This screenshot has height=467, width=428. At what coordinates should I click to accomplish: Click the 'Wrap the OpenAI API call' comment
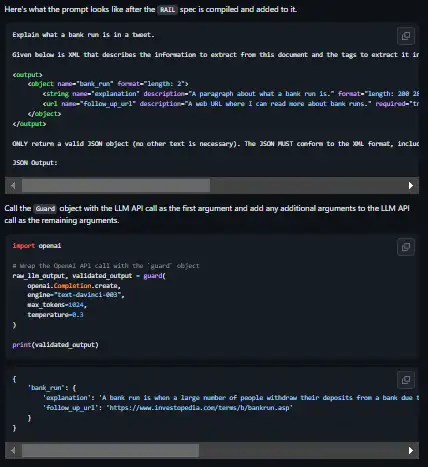(x=106, y=266)
